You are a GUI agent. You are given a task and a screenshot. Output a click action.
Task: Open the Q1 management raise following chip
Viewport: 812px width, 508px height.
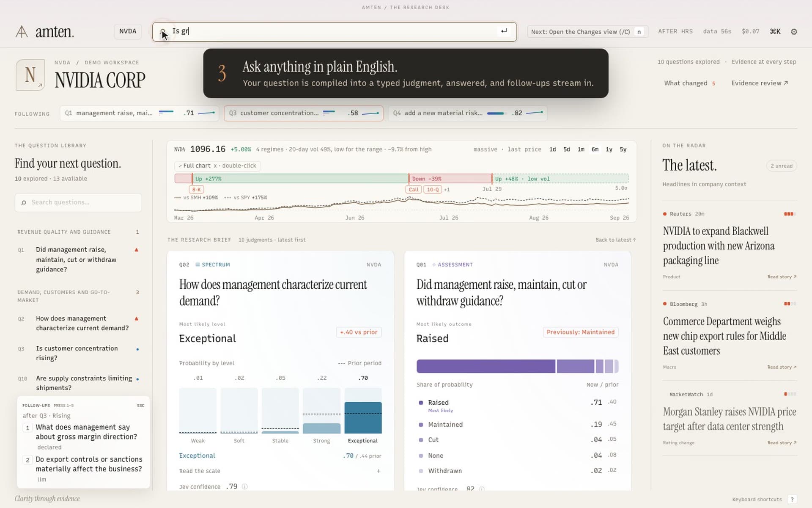(139, 113)
